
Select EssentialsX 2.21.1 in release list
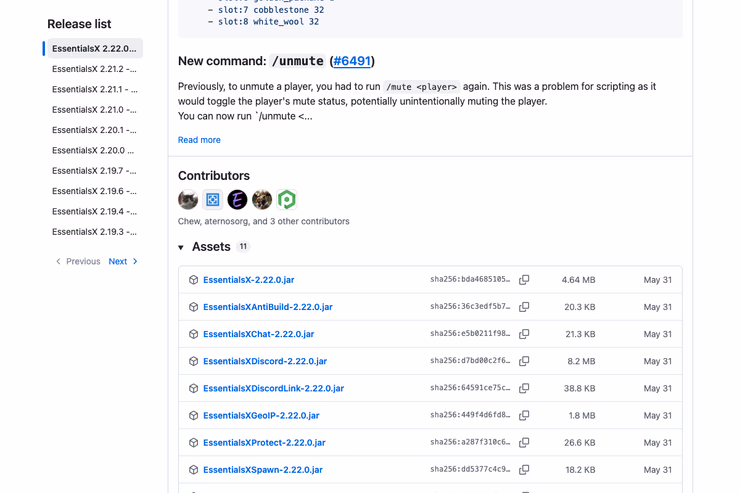coord(95,89)
